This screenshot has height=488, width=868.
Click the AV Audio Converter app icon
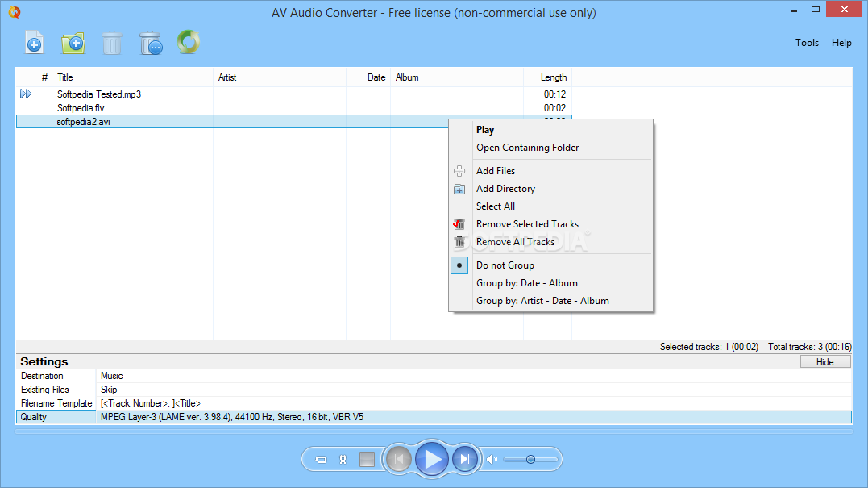pyautogui.click(x=15, y=11)
